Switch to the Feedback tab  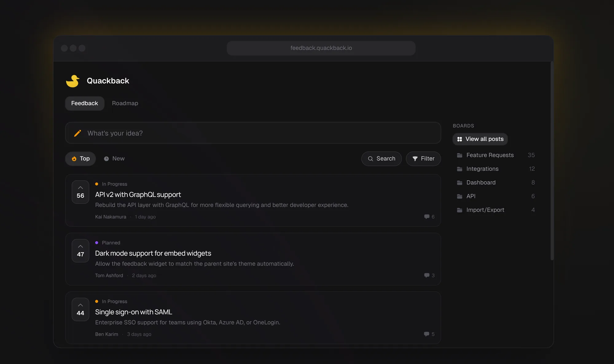click(x=84, y=103)
